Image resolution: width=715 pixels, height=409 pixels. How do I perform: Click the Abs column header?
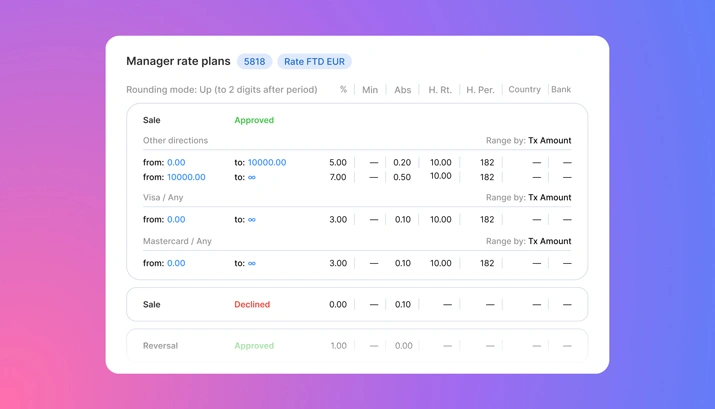tap(402, 90)
